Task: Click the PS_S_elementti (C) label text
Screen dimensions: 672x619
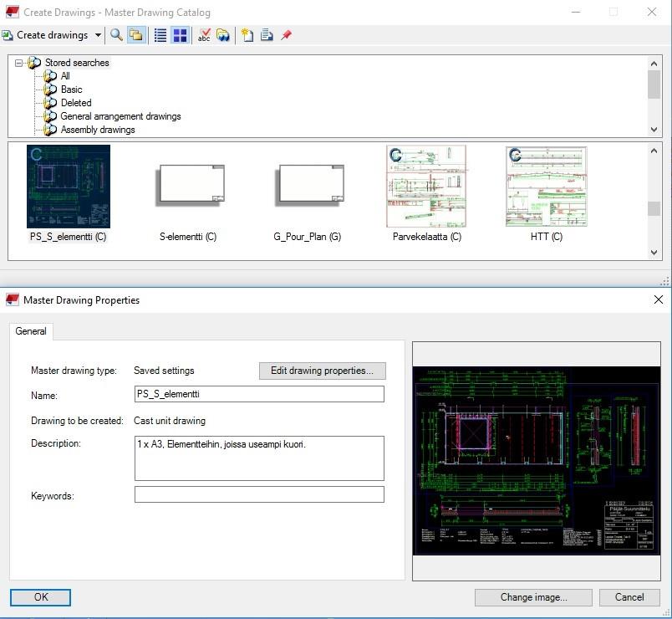Action: tap(69, 237)
